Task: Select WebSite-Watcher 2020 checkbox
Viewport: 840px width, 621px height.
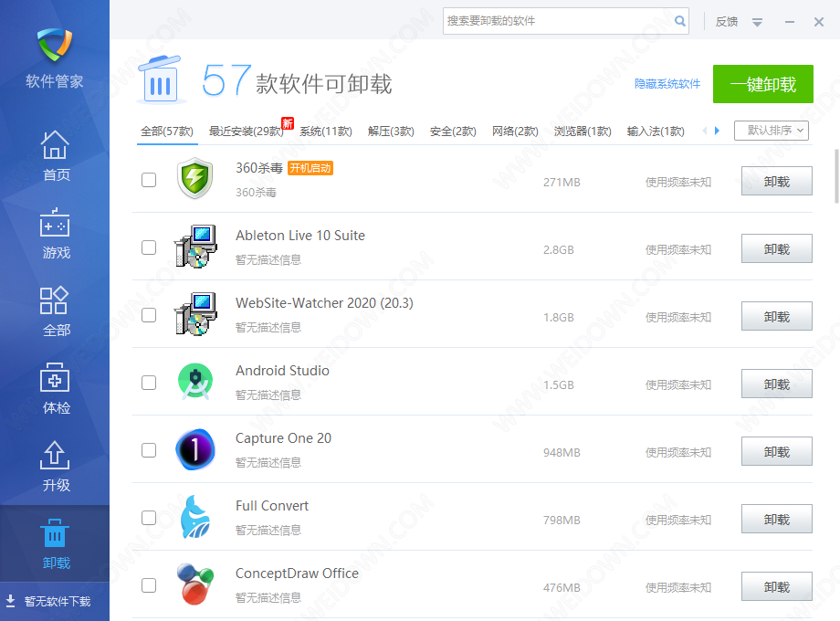Action: 149,315
